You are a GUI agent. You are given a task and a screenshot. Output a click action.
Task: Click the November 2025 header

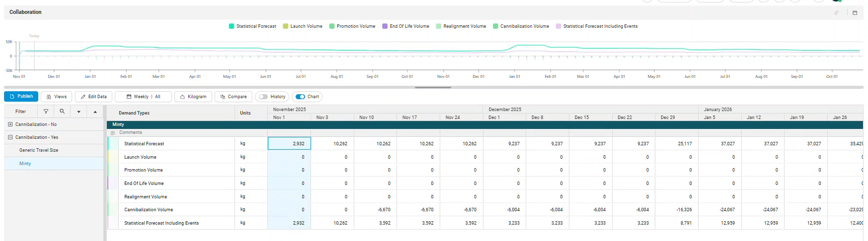375,109
